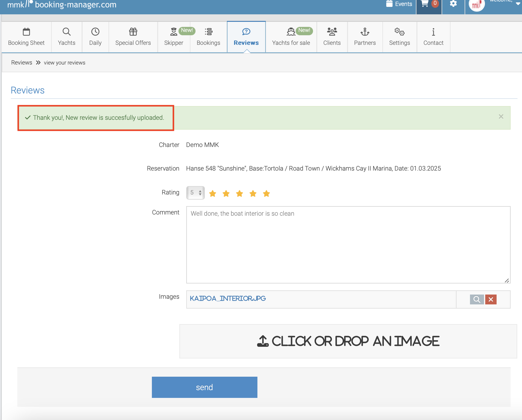Screen dimensions: 522x420
Task: Grab the comment box resize handle
Action: [x=507, y=280]
